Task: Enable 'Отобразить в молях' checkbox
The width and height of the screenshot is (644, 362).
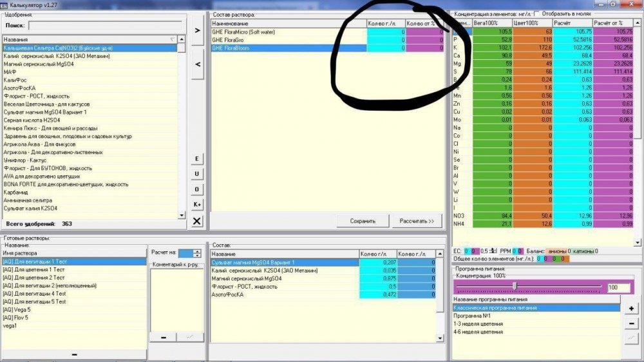Action: tap(536, 14)
